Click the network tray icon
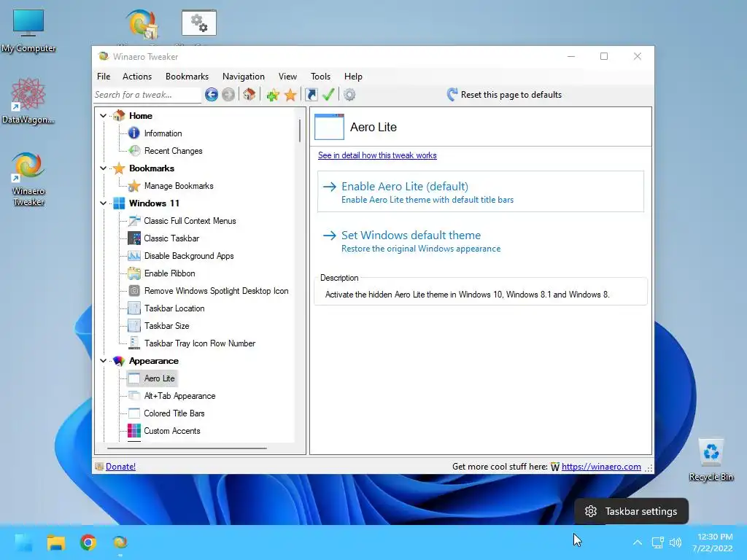 [658, 542]
